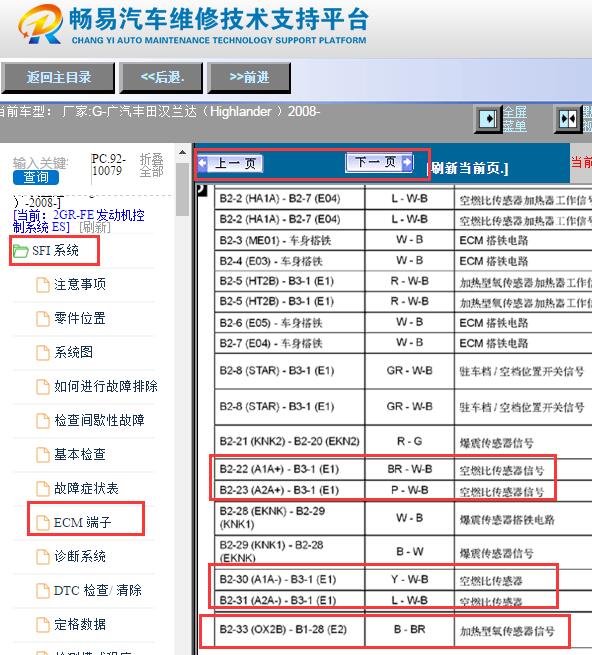Open 定格数据 tree item
Viewport: 592px width, 655px height.
tap(80, 624)
